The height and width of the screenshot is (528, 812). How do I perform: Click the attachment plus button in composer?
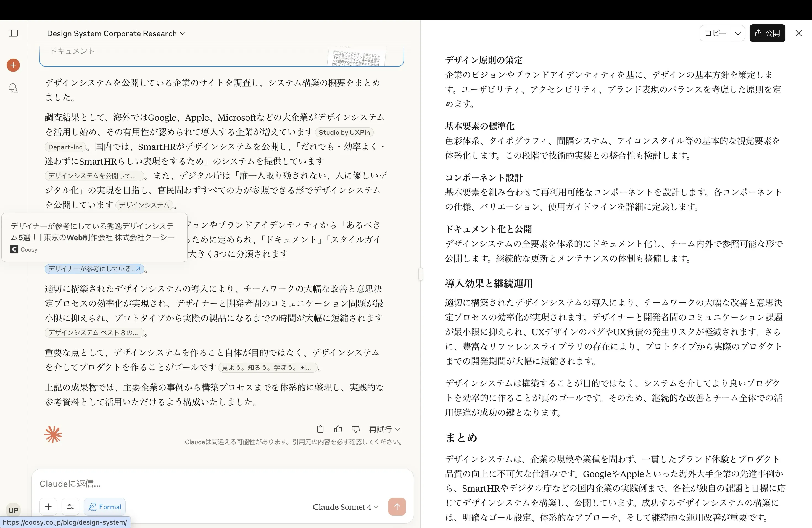[48, 507]
